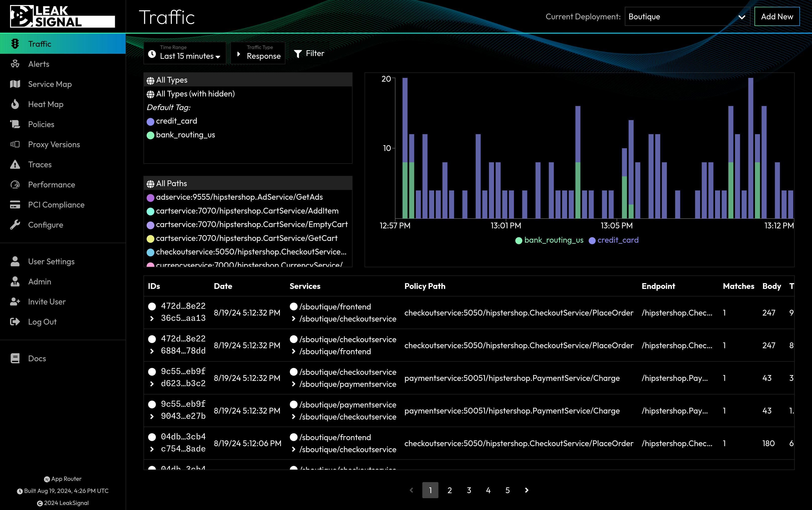Click the User Settings person icon

[15, 262]
